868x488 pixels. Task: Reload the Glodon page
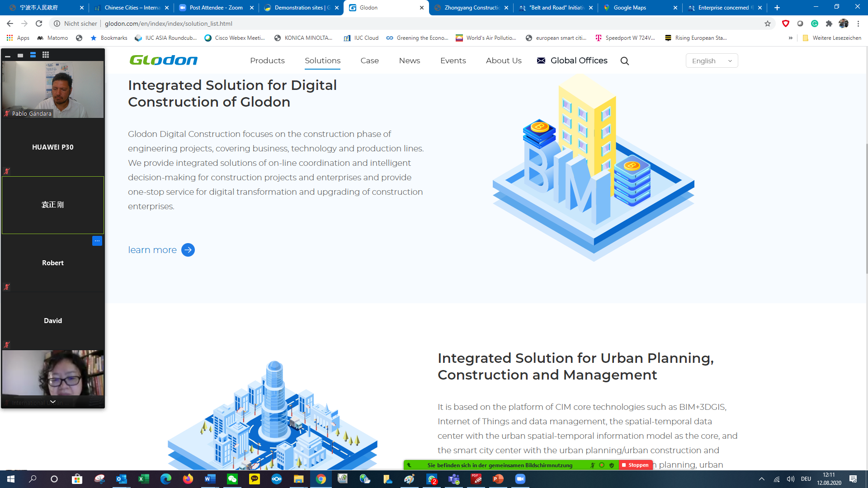(39, 23)
